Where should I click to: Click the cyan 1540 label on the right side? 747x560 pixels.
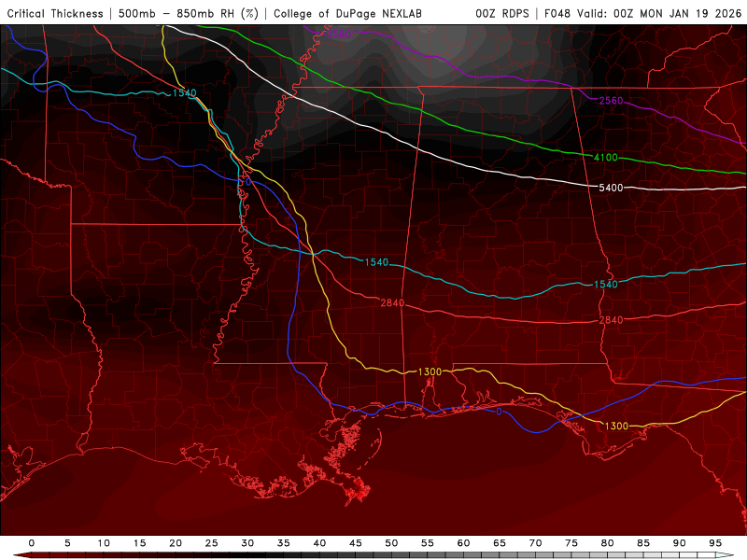[605, 285]
